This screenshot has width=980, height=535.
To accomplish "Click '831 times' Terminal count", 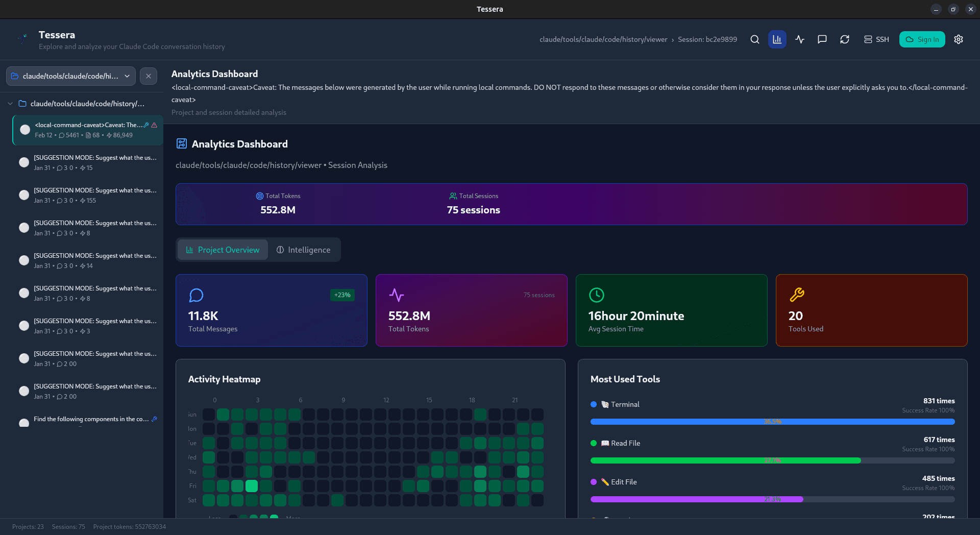I will coord(939,401).
